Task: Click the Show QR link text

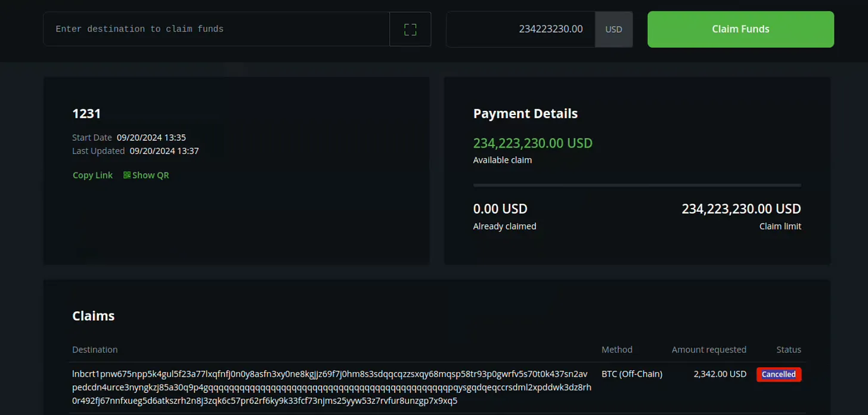Action: (x=151, y=175)
